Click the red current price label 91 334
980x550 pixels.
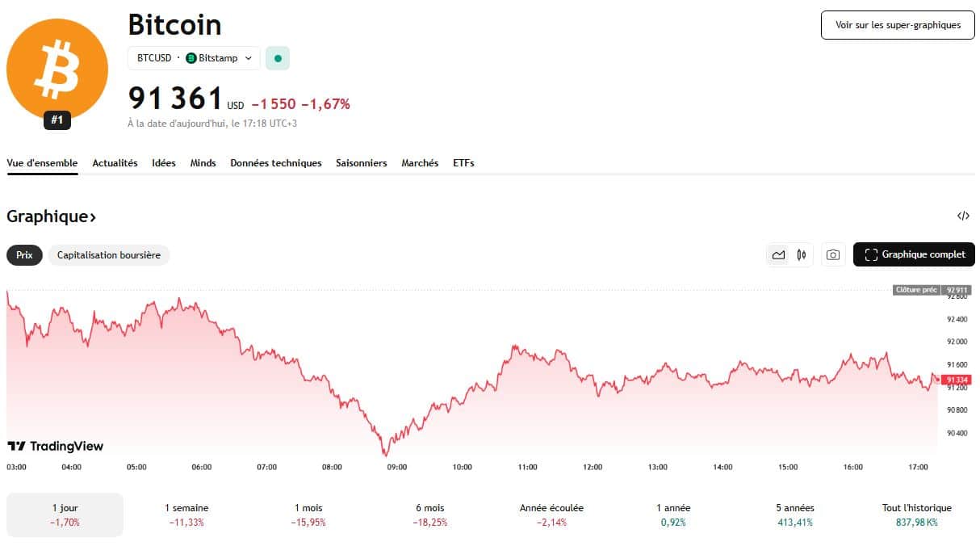point(957,380)
